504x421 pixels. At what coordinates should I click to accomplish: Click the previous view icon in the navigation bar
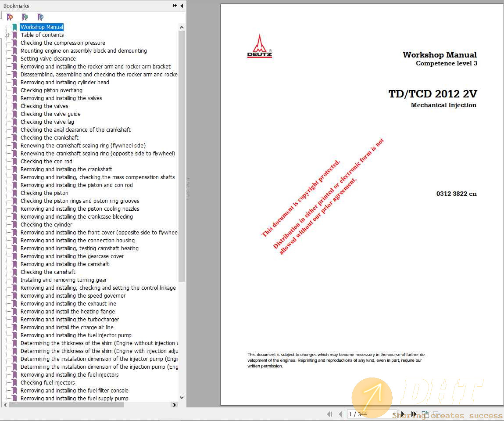coord(425,414)
